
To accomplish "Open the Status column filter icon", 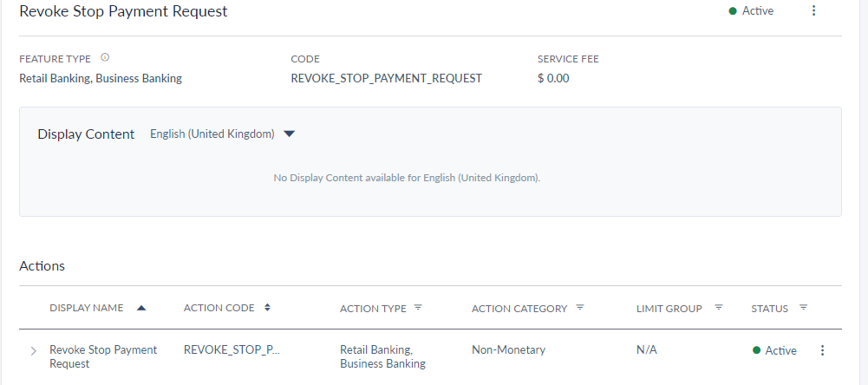I will click(x=803, y=308).
